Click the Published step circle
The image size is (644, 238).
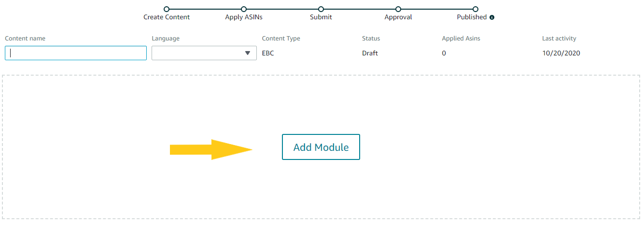pos(476,9)
